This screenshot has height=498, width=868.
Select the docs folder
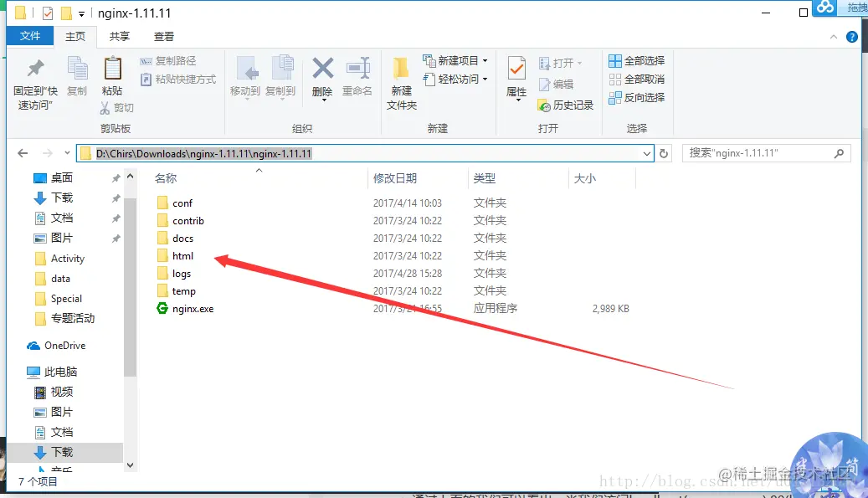coord(175,239)
